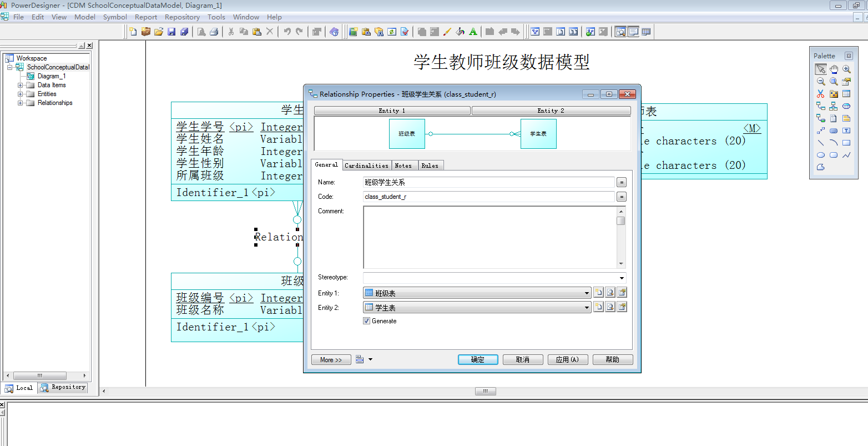Click the Entity 2 header button

point(551,111)
